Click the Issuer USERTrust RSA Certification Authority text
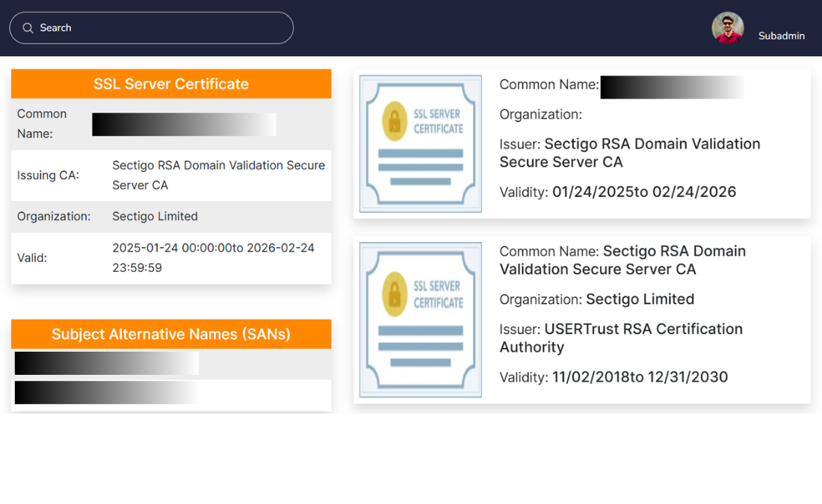This screenshot has width=822, height=504. (621, 338)
